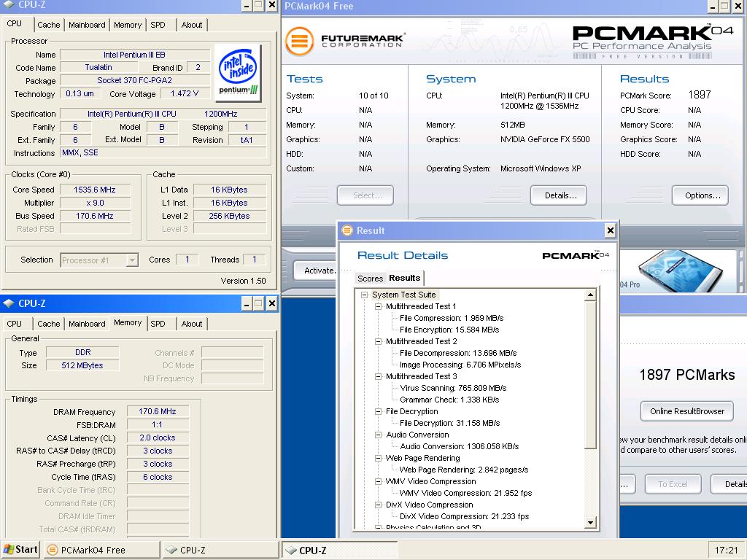Select Image Processing: 6.706 MPixels/s row
Viewport: 747px width, 560px height.
pyautogui.click(x=460, y=365)
